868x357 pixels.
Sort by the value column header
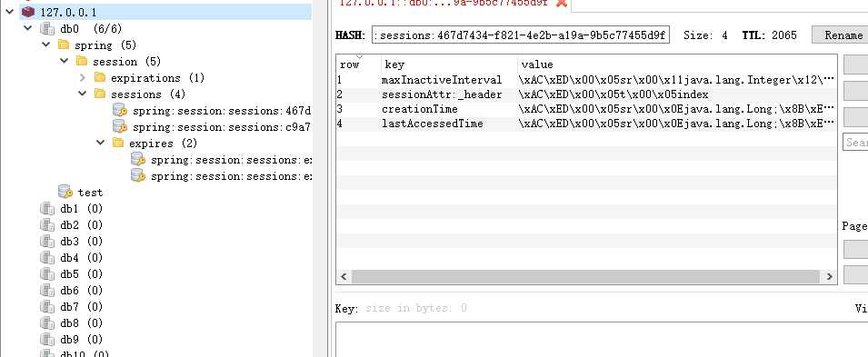677,64
